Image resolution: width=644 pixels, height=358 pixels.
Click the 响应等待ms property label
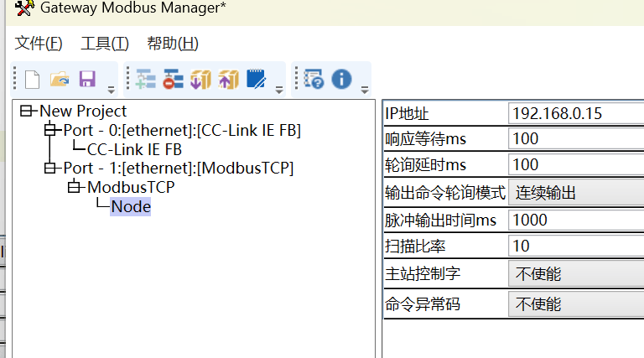425,139
